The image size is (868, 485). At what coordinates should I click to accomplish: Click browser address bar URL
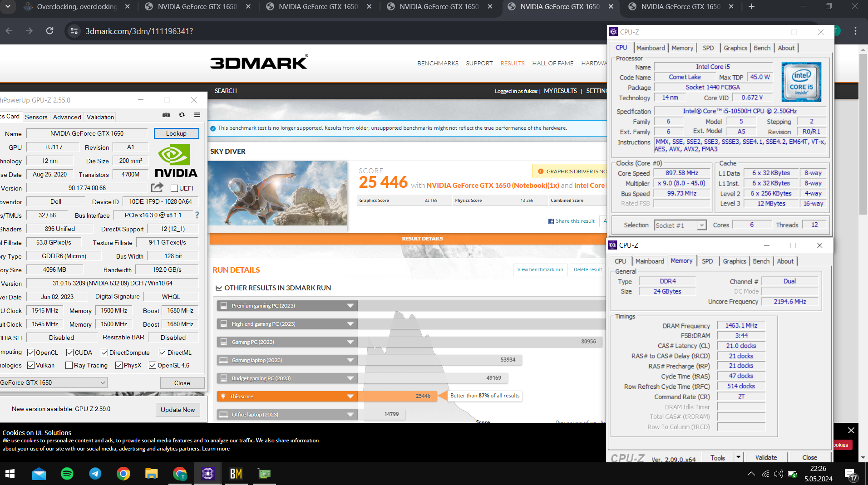point(139,31)
